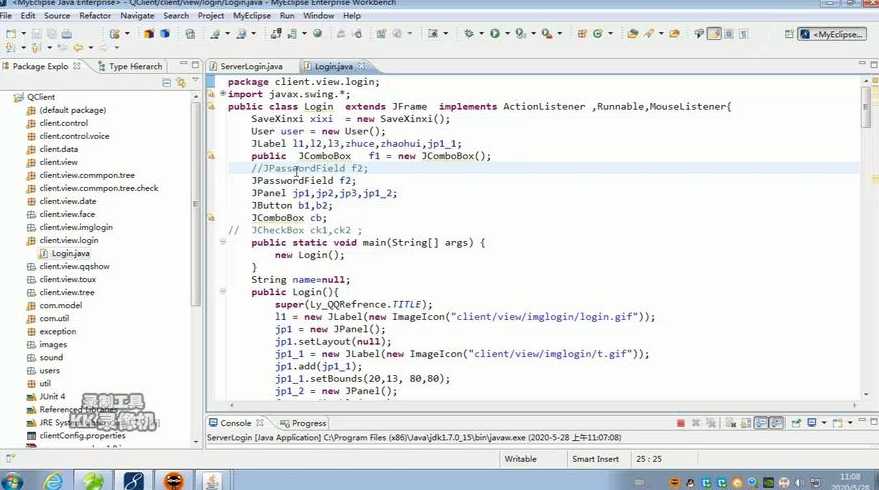Click the New file toolbar icon
This screenshot has height=490, width=879.
pos(11,34)
